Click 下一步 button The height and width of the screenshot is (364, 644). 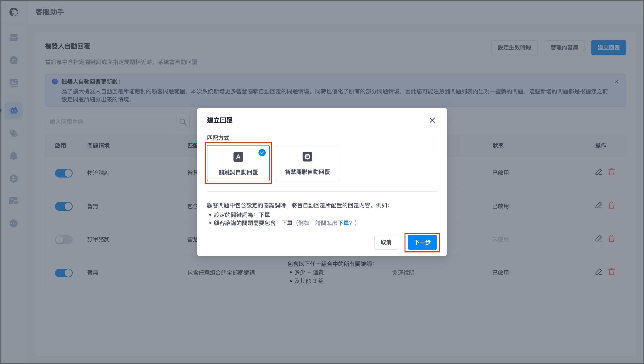click(422, 242)
